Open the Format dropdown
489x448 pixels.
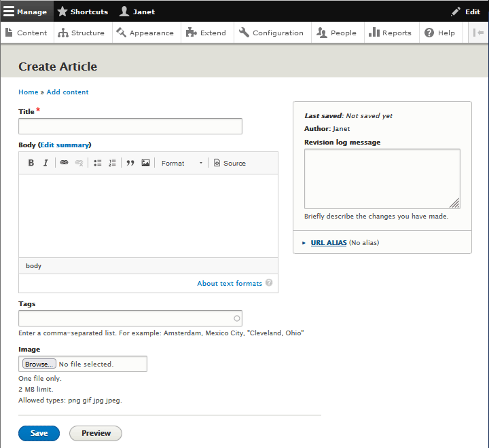[x=181, y=163]
